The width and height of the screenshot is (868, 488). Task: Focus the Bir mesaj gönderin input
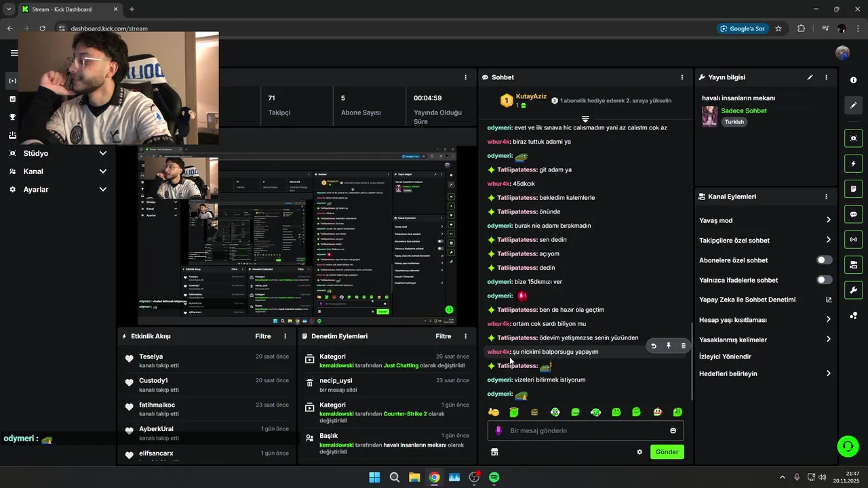pyautogui.click(x=585, y=430)
